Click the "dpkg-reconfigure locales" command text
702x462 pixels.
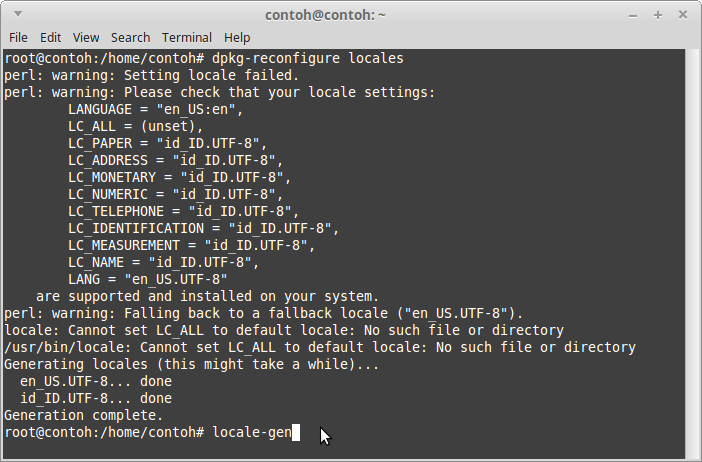pyautogui.click(x=307, y=58)
